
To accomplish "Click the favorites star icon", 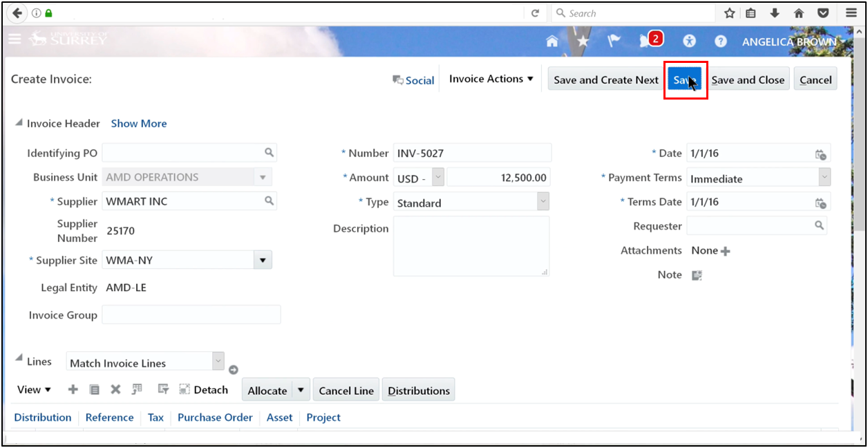I will click(583, 41).
